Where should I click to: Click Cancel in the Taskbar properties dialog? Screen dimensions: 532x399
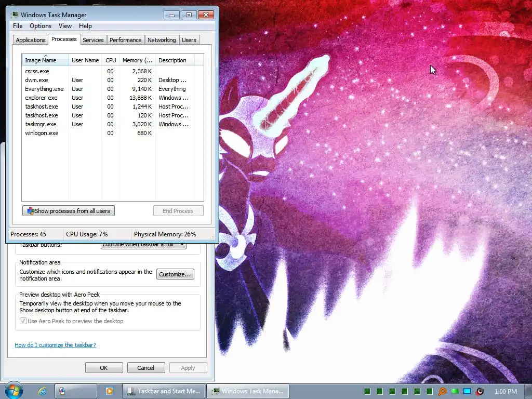click(145, 368)
